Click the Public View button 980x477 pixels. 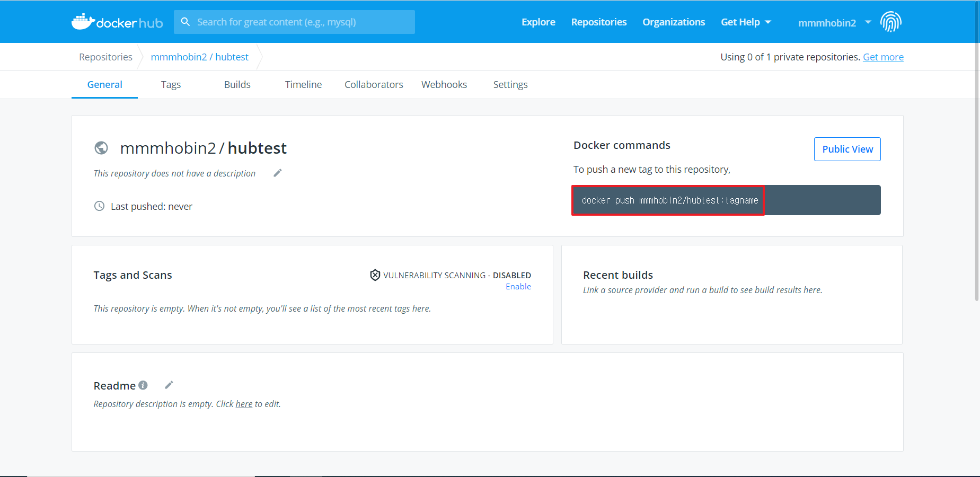(847, 149)
